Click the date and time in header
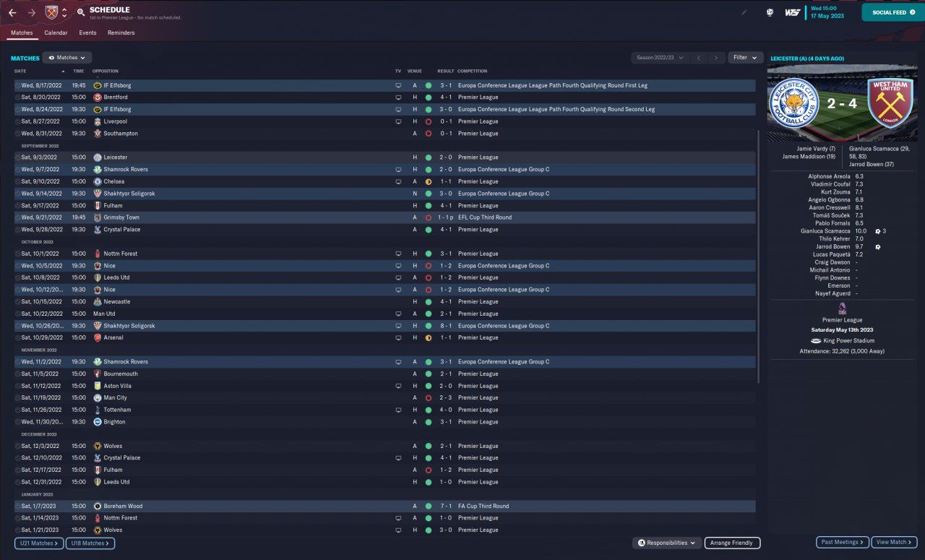Screen dimensions: 925x560 coord(827,12)
